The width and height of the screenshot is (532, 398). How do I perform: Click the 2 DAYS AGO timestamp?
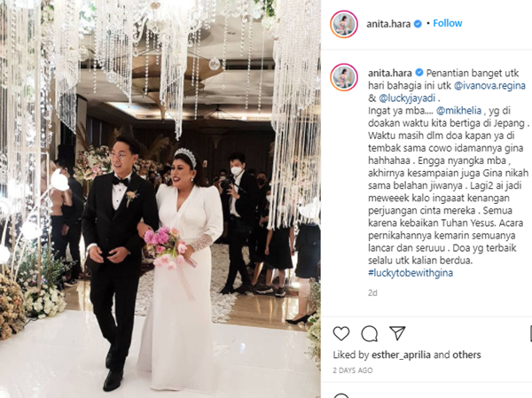coord(353,371)
